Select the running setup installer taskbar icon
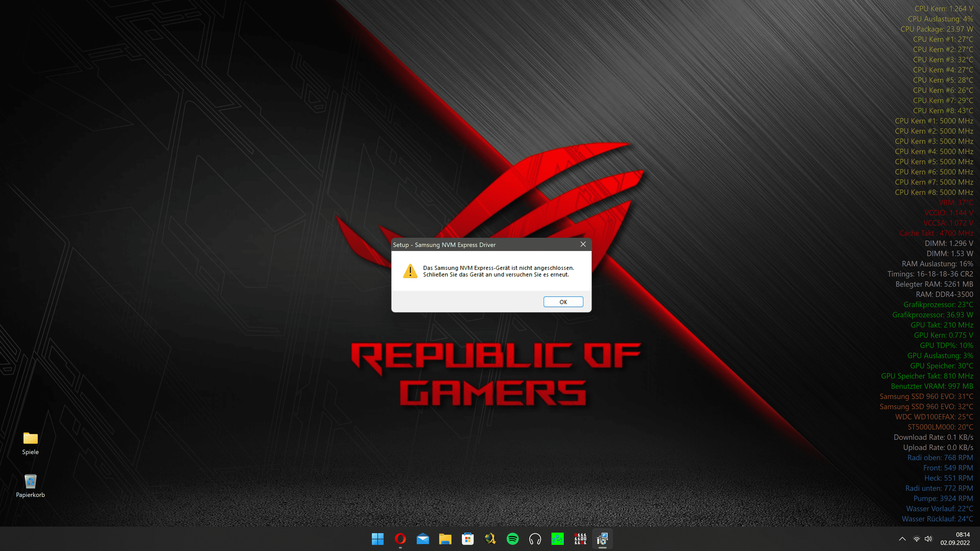The image size is (980, 551). click(x=602, y=539)
